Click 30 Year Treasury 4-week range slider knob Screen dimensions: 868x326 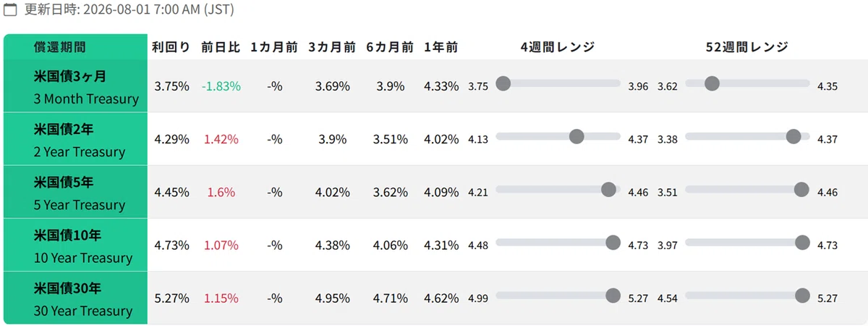click(613, 295)
